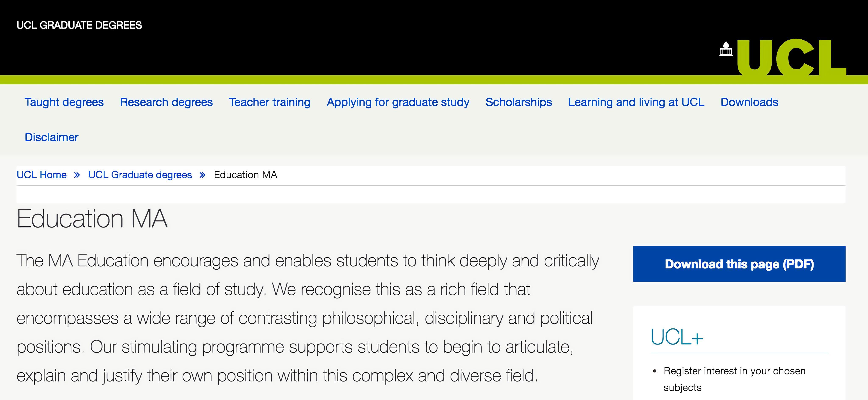Go to Research degrees in navigation
This screenshot has height=400, width=868.
pos(166,102)
